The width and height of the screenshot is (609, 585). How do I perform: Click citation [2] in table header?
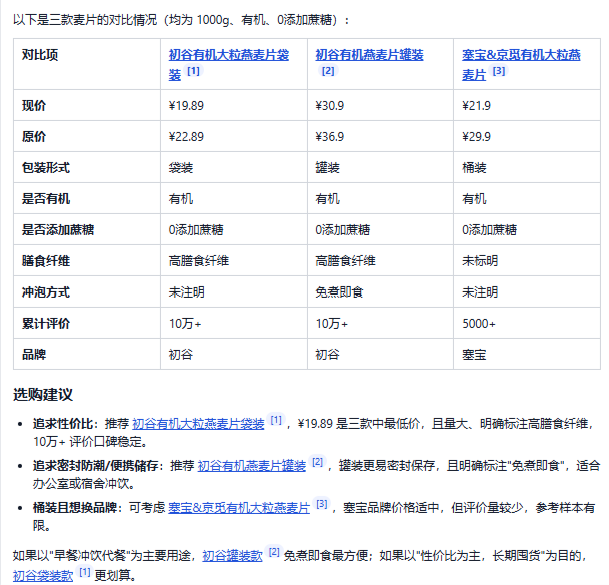click(x=328, y=71)
